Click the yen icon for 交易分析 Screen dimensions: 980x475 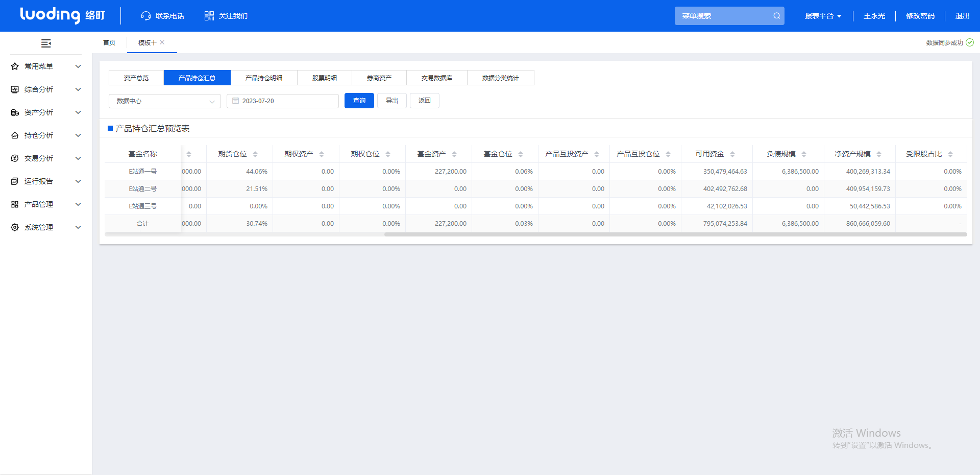click(15, 158)
